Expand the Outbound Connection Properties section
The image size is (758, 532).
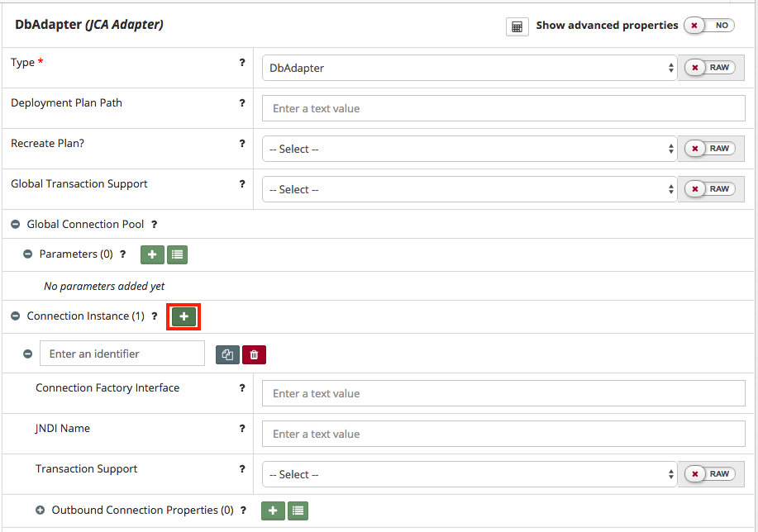[40, 511]
